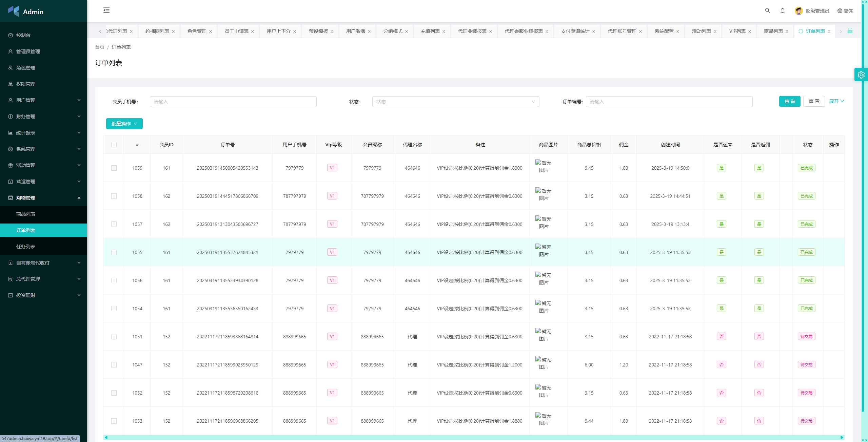Open the 批量操作 batch actions dropdown

pyautogui.click(x=124, y=124)
